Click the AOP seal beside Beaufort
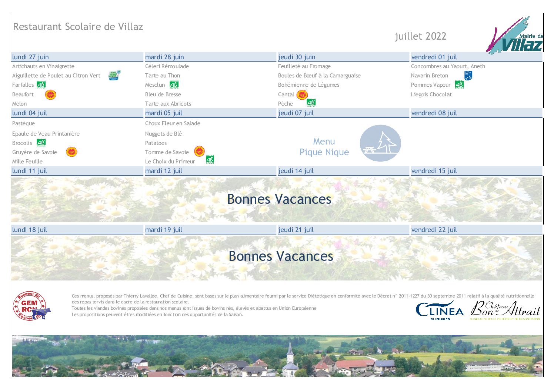Screen dimensions: 554x392 point(50,94)
